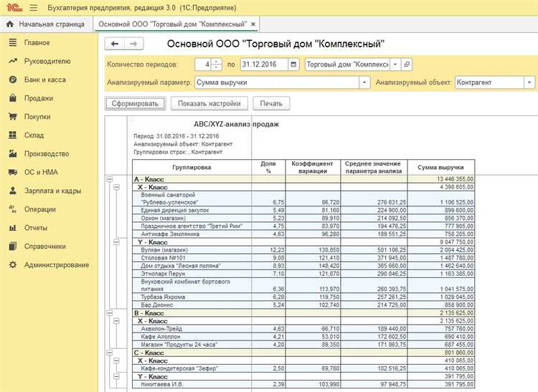Image resolution: width=538 pixels, height=392 pixels.
Task: Open Администрирование settings in sidebar
Action: (56, 265)
